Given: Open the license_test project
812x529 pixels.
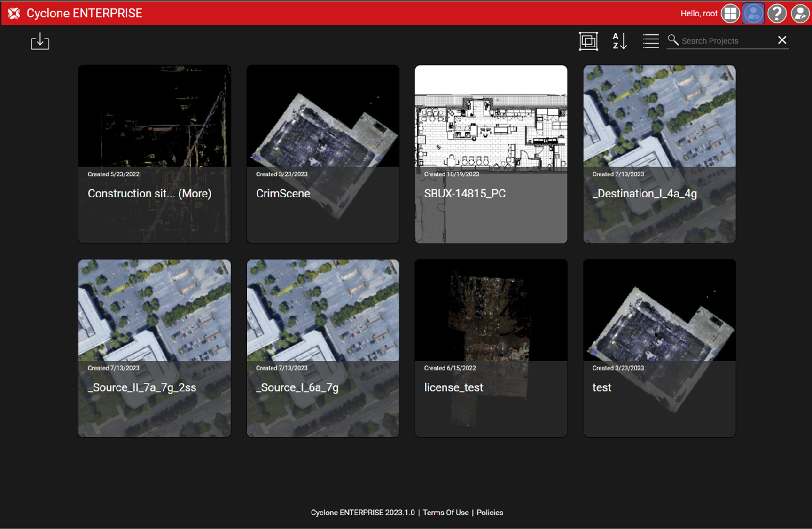Looking at the screenshot, I should pyautogui.click(x=491, y=348).
